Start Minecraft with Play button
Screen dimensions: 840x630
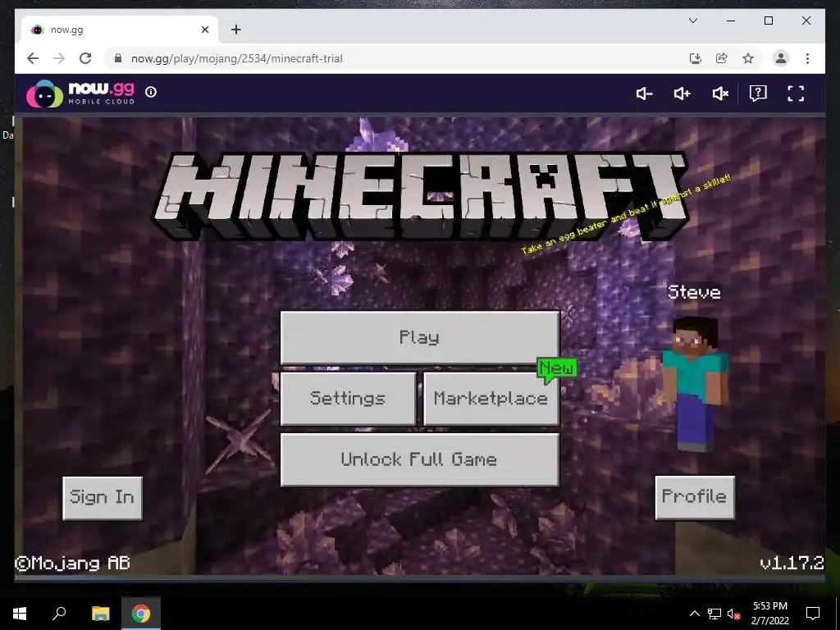pos(419,337)
